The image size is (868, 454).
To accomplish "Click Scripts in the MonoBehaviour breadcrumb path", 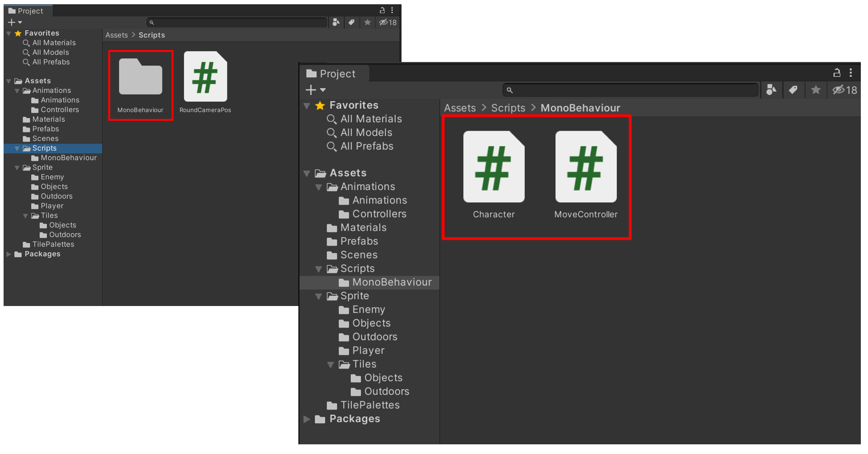I will pos(508,108).
